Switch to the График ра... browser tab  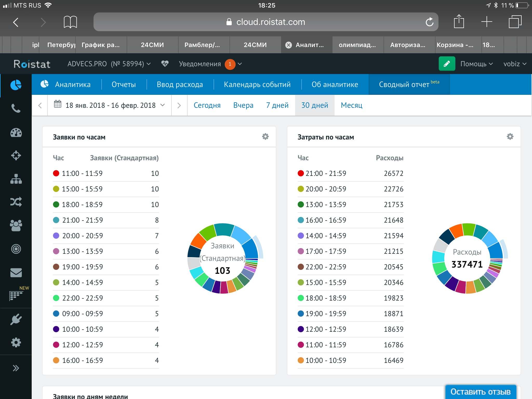coord(101,45)
